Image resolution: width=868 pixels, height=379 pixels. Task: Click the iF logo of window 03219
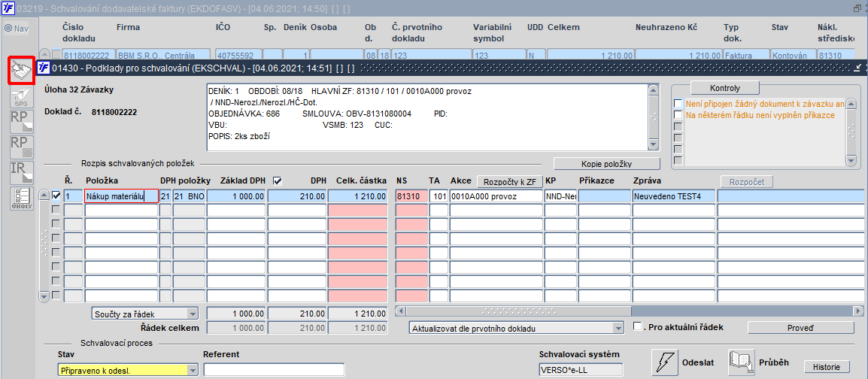pos(8,8)
